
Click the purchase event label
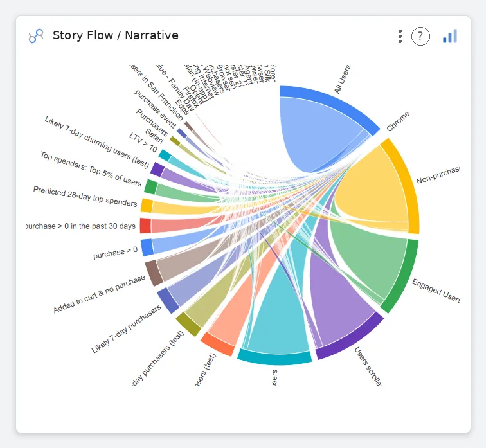point(156,109)
